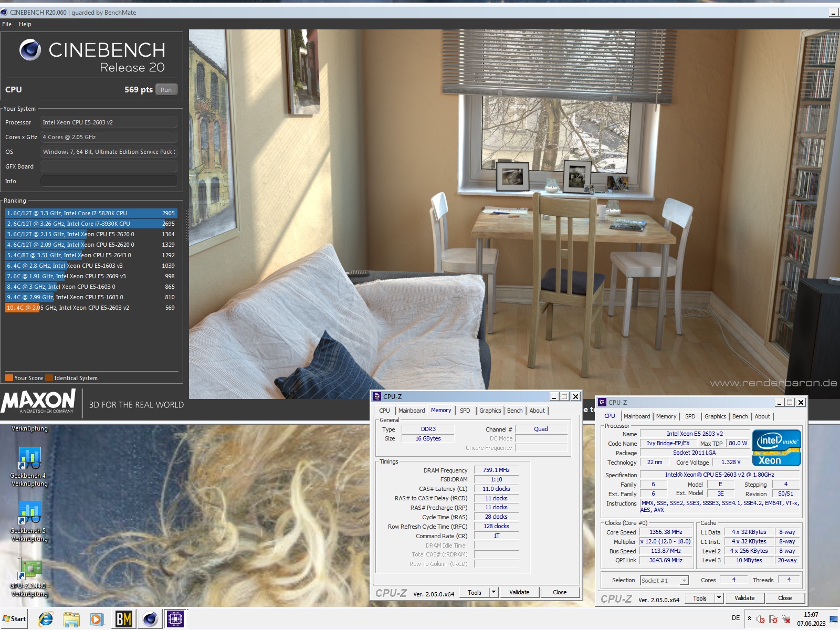Click the MAXON logo
Image resolution: width=840 pixels, height=630 pixels.
(x=38, y=402)
